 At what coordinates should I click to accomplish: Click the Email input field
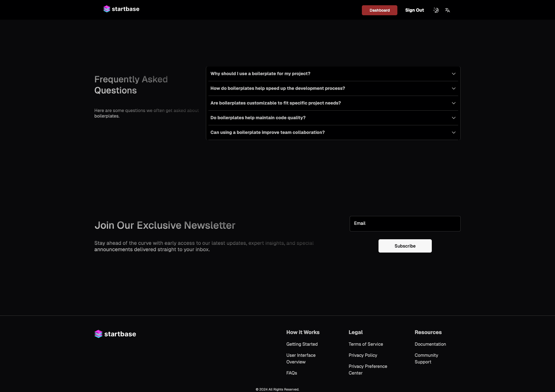pos(405,223)
